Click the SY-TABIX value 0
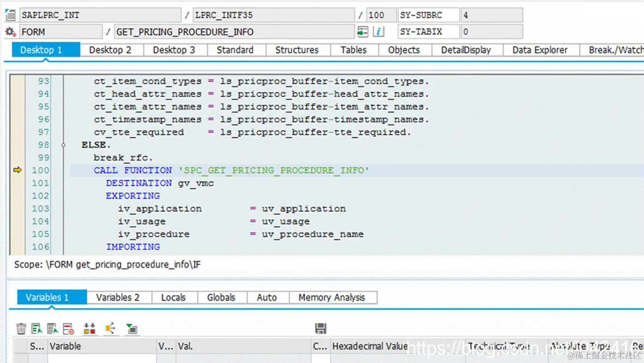Image resolution: width=644 pixels, height=363 pixels. [492, 32]
